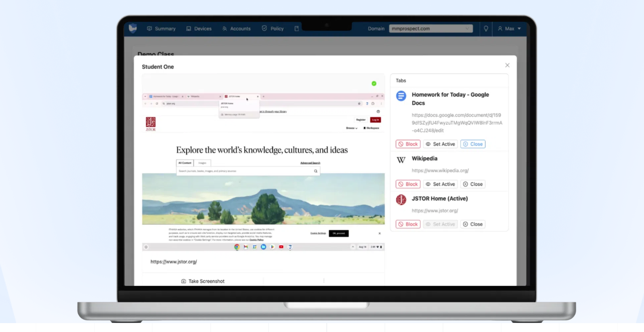Click the Student One dialog title
Viewport: 644px width, 332px height.
(x=158, y=67)
